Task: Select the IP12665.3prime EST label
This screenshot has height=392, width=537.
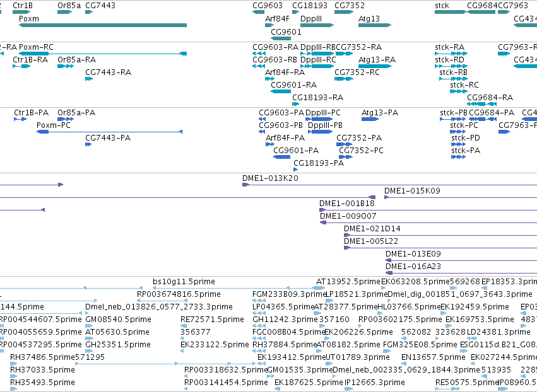Action: [375, 383]
